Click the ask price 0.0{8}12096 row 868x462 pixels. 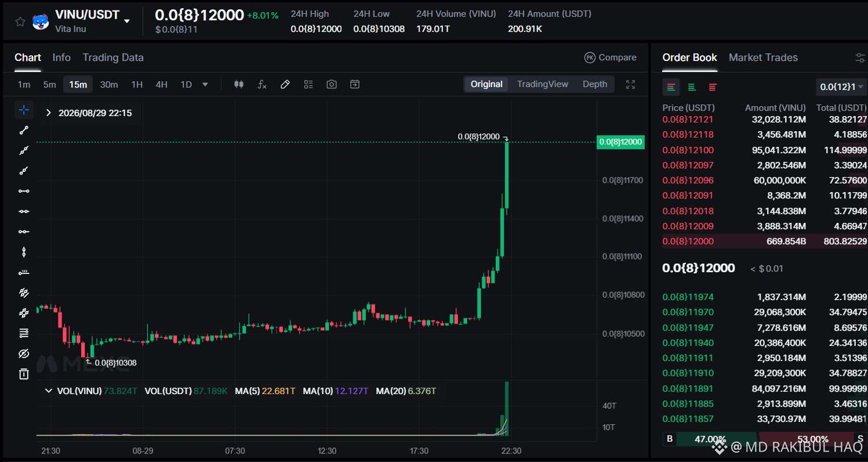pos(765,181)
